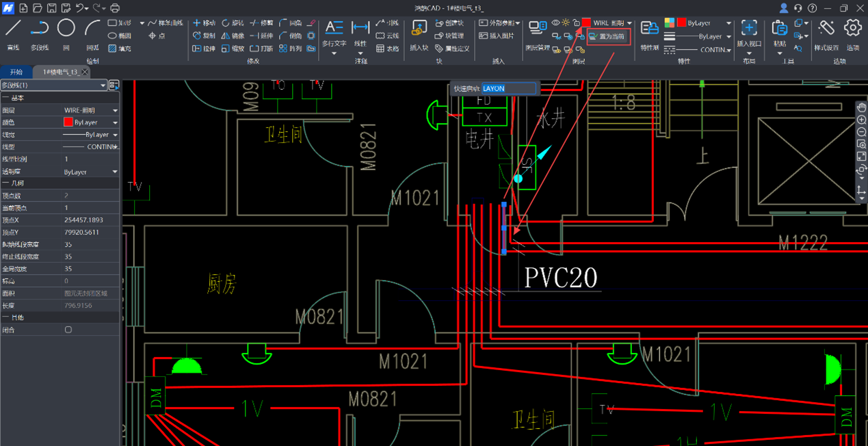Viewport: 868px width, 446px height.
Task: Open the 透明度 ByLayer dropdown
Action: [115, 172]
